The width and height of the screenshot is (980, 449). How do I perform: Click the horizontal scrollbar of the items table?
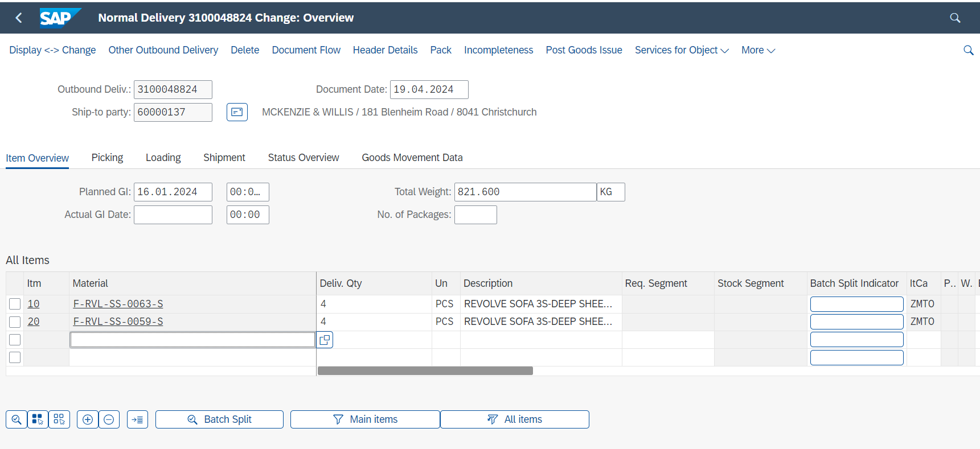point(425,371)
